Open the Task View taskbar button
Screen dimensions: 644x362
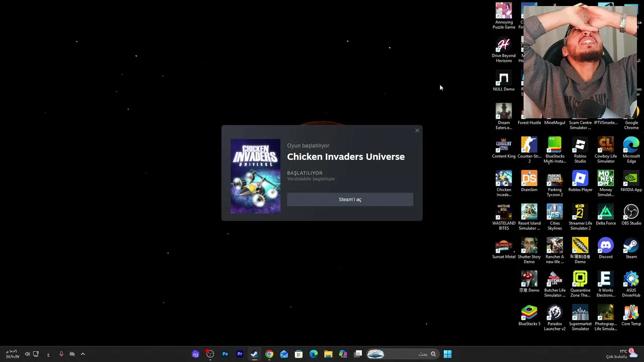click(x=358, y=354)
